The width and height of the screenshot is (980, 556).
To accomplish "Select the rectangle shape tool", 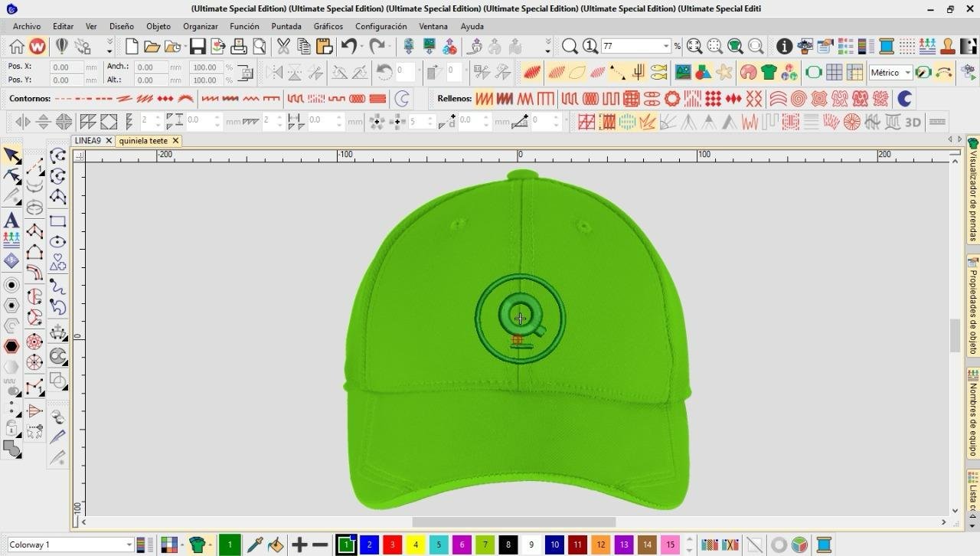I will pos(57,221).
